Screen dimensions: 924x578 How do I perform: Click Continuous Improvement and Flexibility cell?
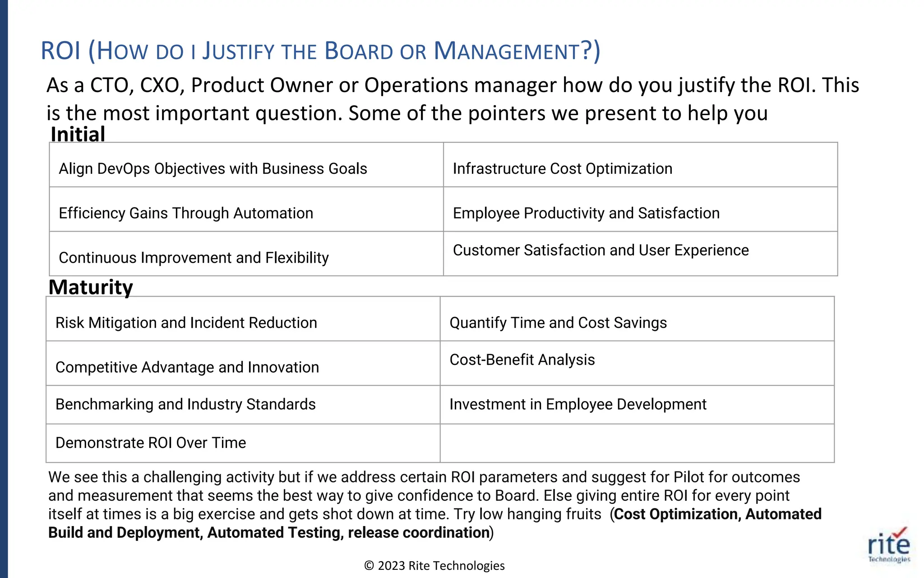pos(246,254)
